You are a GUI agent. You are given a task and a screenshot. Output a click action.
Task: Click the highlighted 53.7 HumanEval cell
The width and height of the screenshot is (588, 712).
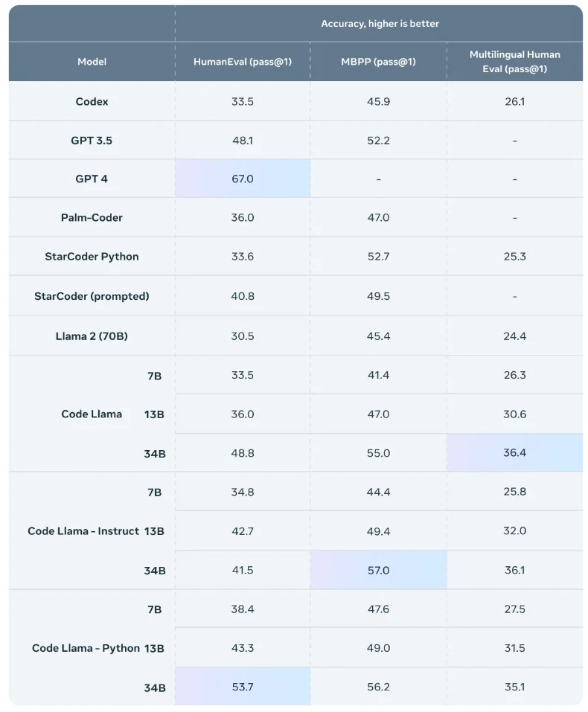(243, 687)
